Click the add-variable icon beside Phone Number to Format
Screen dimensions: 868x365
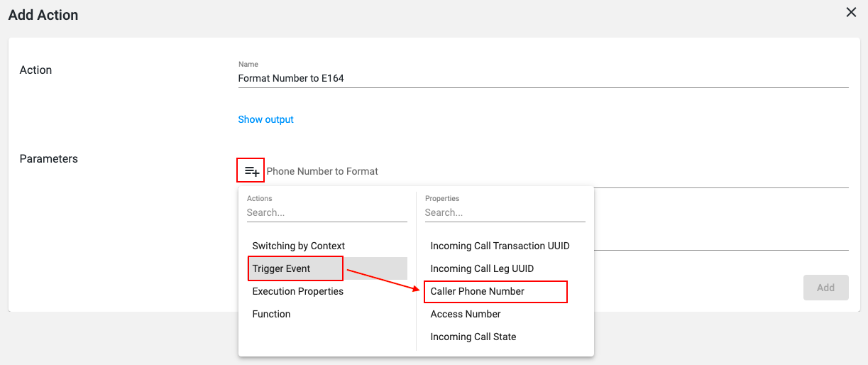tap(251, 171)
